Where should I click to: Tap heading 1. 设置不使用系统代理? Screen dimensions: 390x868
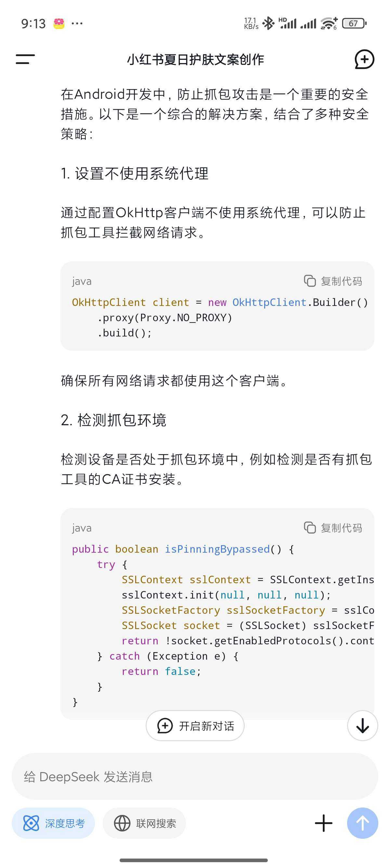coord(135,174)
